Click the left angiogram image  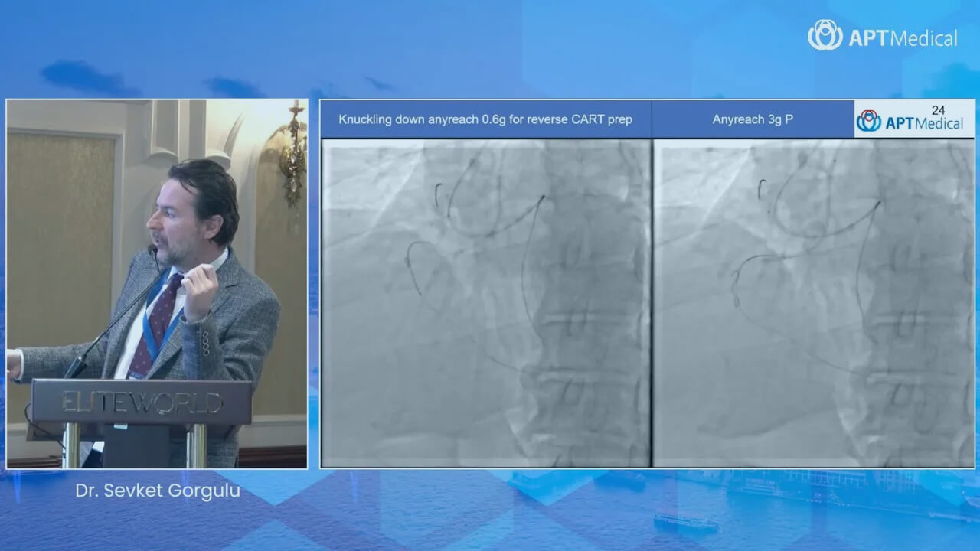pos(486,303)
